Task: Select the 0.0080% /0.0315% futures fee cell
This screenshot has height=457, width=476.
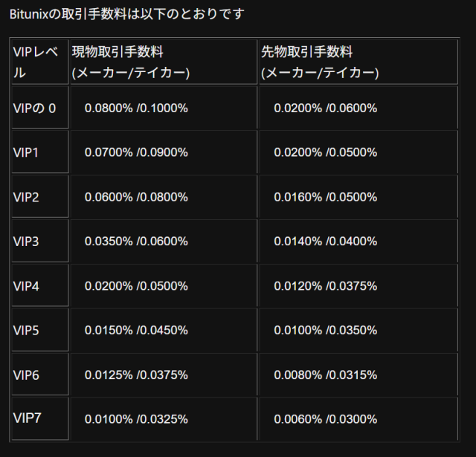Action: 326,375
